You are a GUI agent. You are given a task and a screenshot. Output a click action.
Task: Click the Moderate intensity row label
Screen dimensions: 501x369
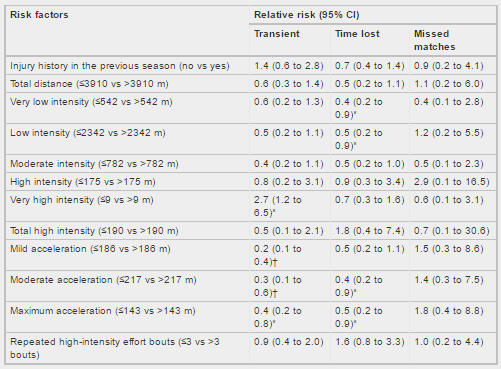click(x=94, y=164)
